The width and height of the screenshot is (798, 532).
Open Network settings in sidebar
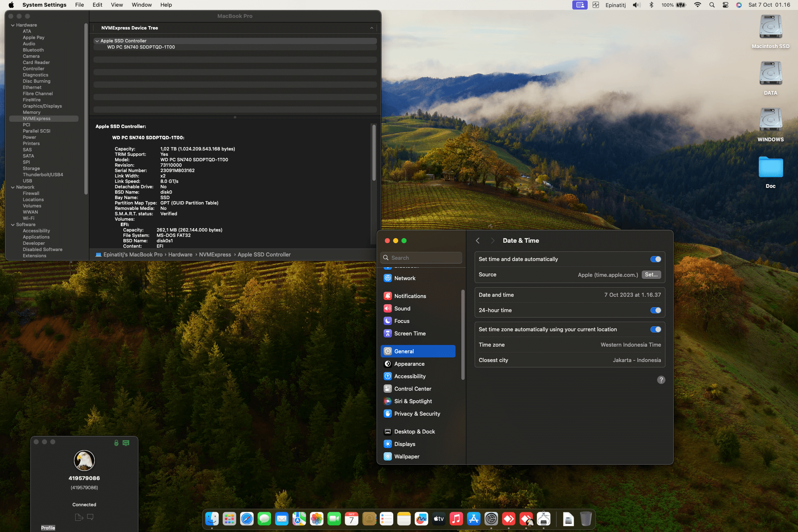(404, 278)
